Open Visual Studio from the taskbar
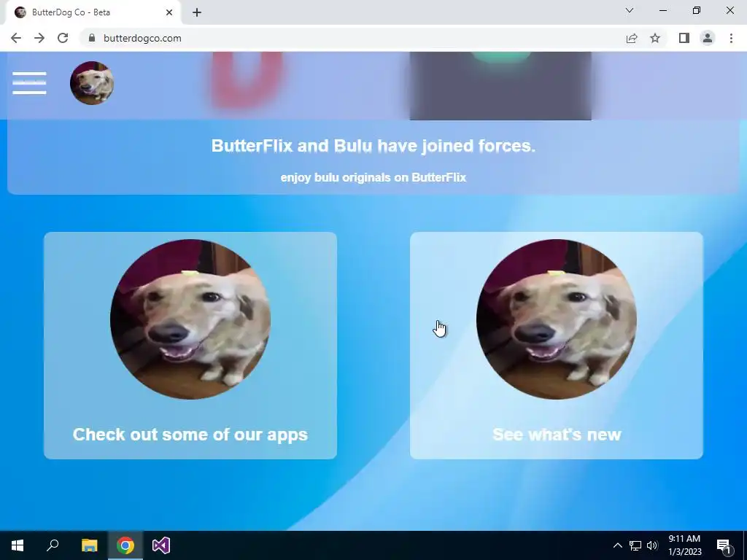This screenshot has height=560, width=747. (x=161, y=545)
